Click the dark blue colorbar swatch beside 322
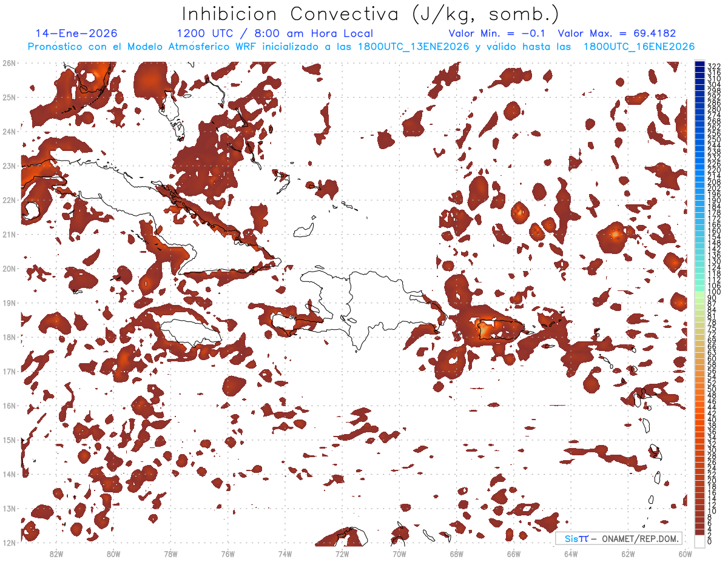 point(699,65)
